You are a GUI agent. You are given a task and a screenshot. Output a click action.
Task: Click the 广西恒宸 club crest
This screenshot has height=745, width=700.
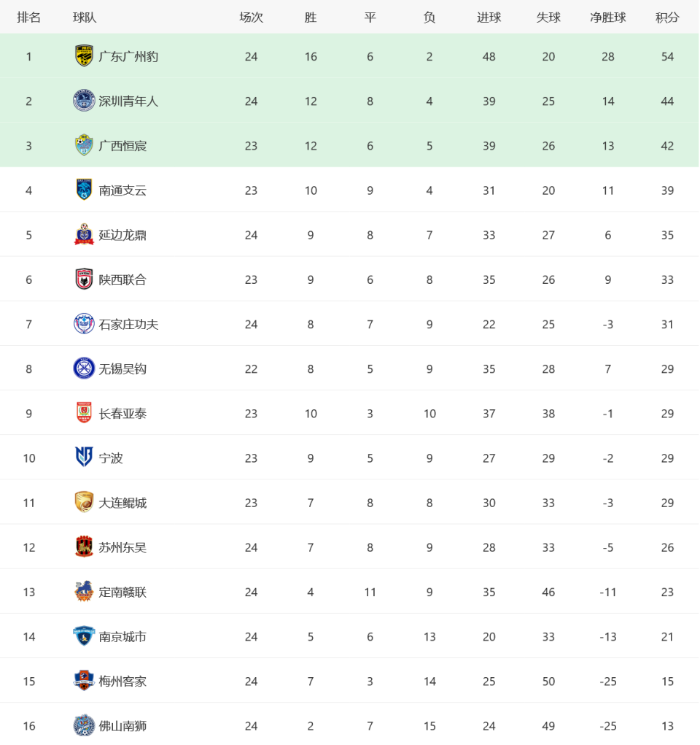(84, 145)
